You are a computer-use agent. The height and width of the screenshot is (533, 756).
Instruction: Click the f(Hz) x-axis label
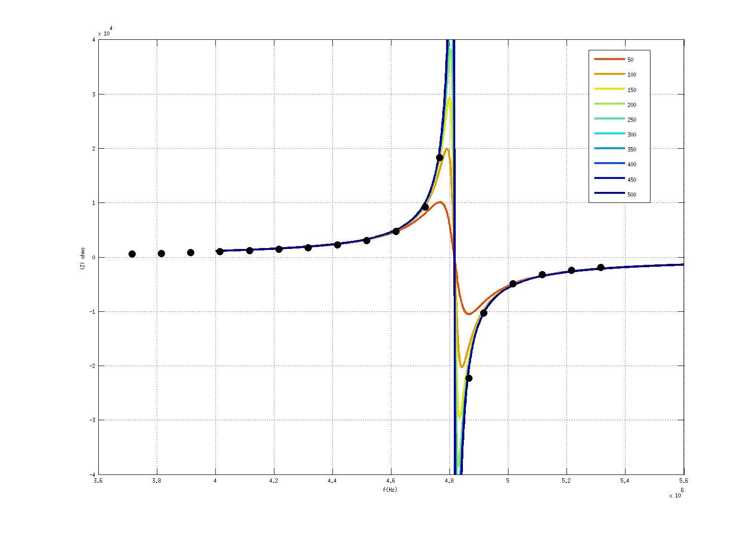tap(390, 490)
